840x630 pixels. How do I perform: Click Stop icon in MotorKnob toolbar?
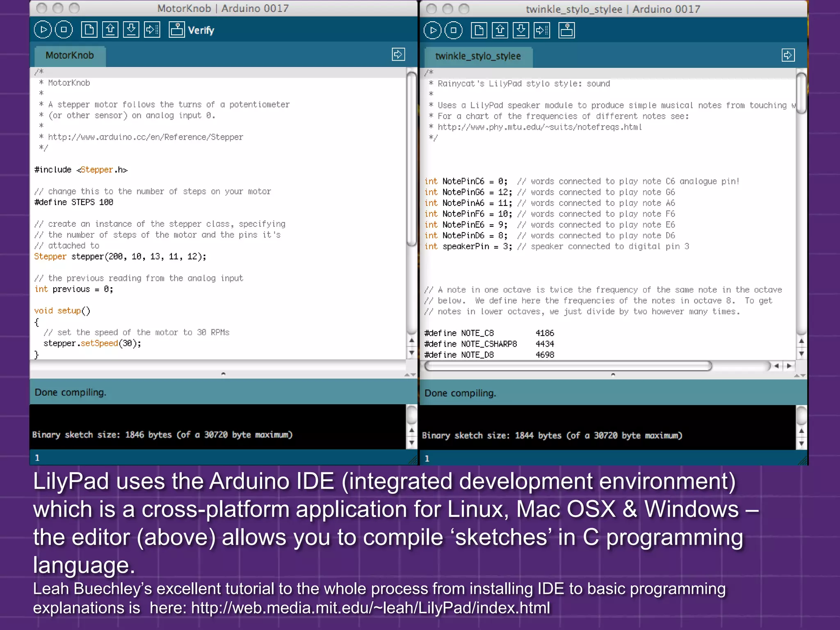(x=64, y=30)
